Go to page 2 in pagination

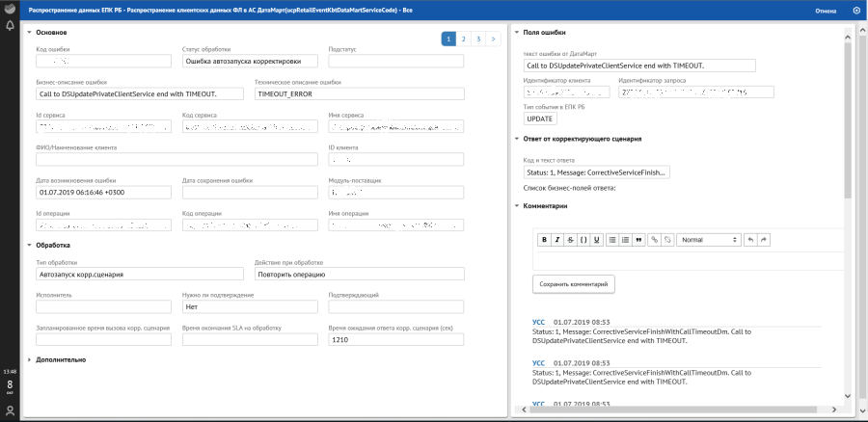tap(464, 39)
